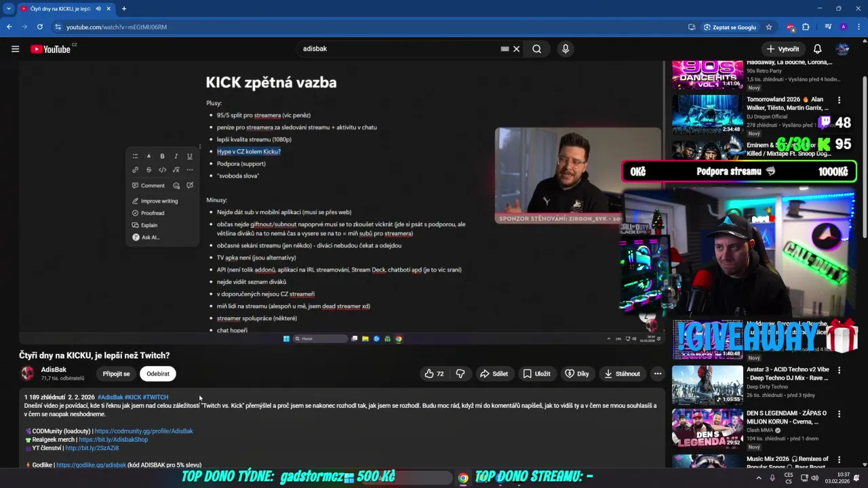
Task: Open the #AdisBak hashtag link
Action: (110, 397)
